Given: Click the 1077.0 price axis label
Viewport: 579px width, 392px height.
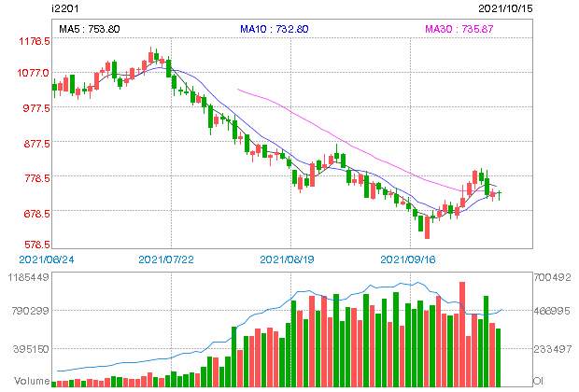Looking at the screenshot, I should [34, 73].
